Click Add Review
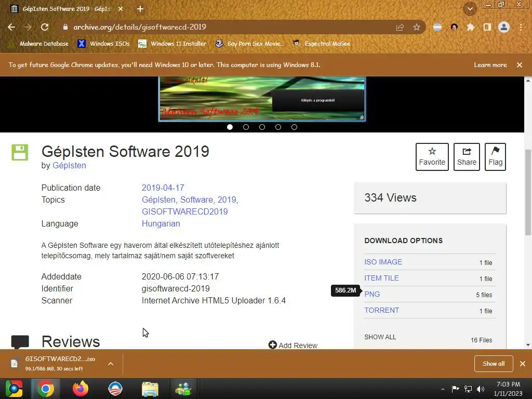Image resolution: width=532 pixels, height=399 pixels. pos(293,345)
